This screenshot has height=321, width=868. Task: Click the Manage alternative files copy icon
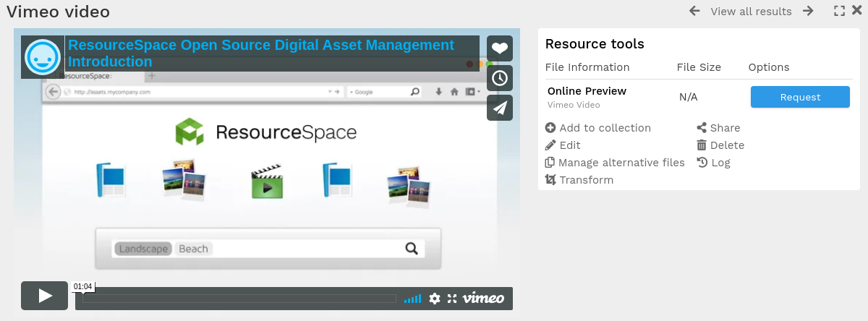(x=550, y=163)
